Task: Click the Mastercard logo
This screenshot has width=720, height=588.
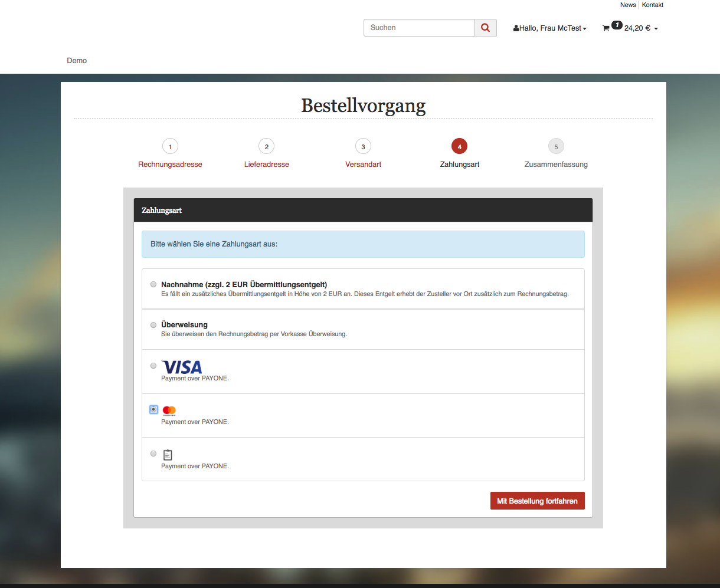Action: [169, 410]
